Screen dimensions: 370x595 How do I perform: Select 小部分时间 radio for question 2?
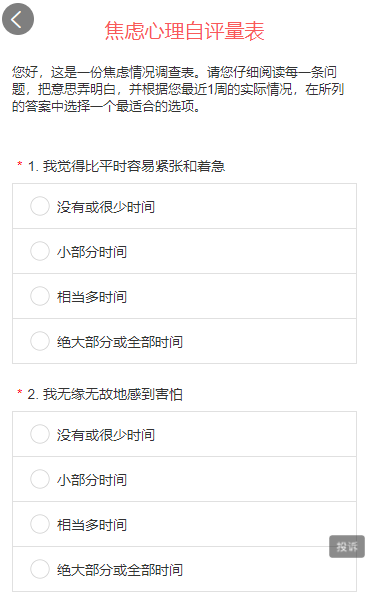(40, 479)
